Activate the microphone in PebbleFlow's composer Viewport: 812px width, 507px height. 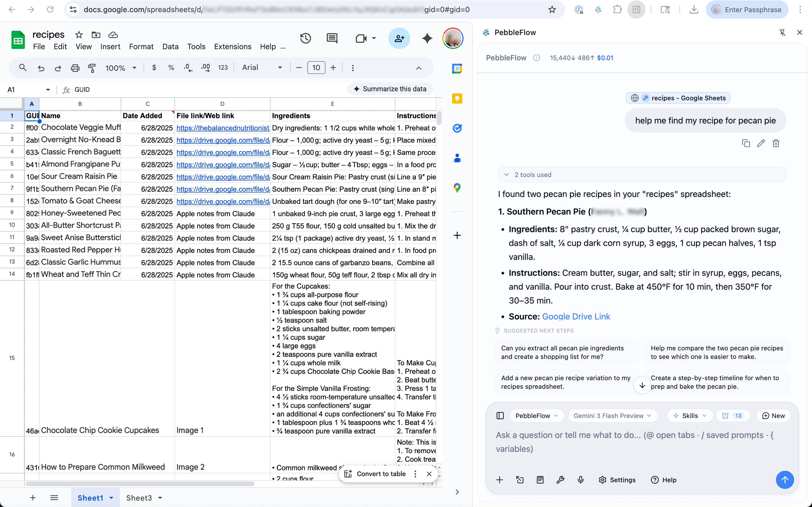tap(580, 480)
